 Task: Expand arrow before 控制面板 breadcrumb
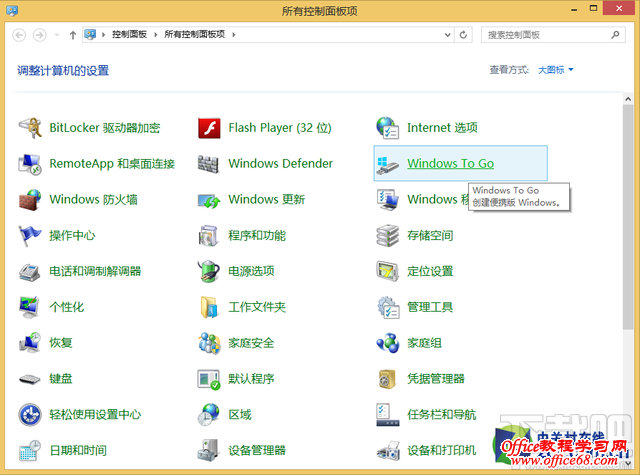tap(103, 35)
